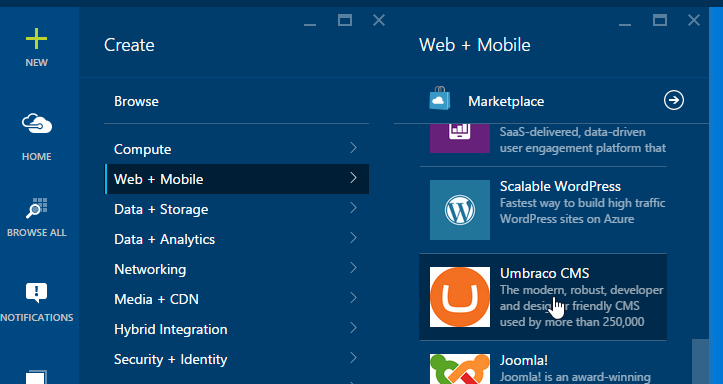Maximize the Create blade
The width and height of the screenshot is (723, 384).
(344, 20)
